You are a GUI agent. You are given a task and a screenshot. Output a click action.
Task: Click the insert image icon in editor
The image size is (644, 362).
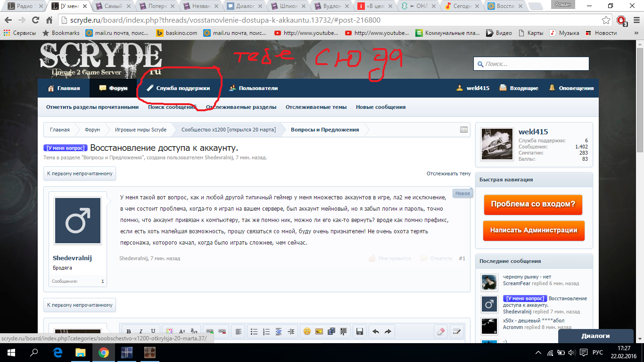319,331
